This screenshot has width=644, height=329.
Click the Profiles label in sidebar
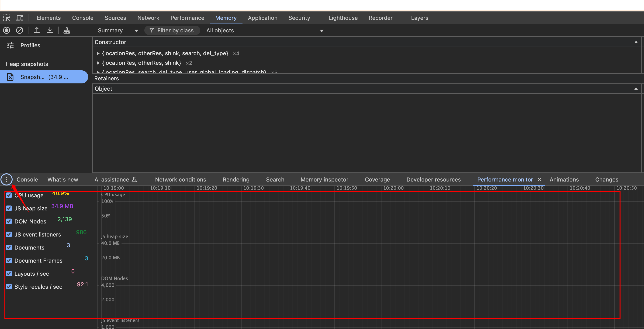click(x=30, y=45)
